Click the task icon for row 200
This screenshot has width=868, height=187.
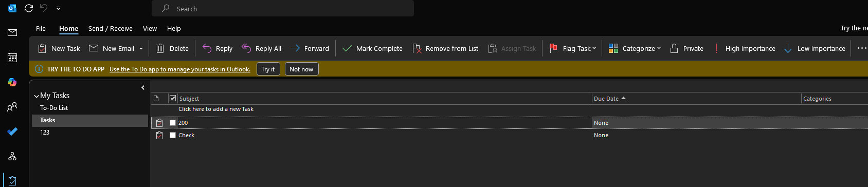159,123
